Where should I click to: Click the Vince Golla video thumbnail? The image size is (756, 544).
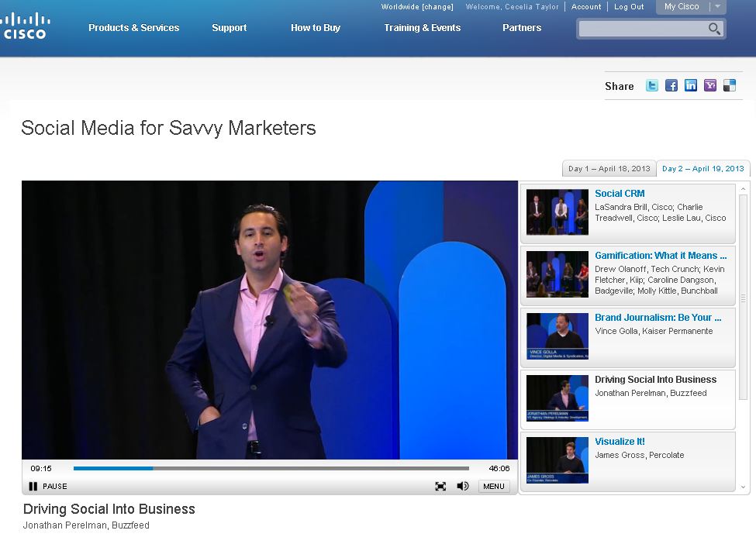(x=558, y=336)
